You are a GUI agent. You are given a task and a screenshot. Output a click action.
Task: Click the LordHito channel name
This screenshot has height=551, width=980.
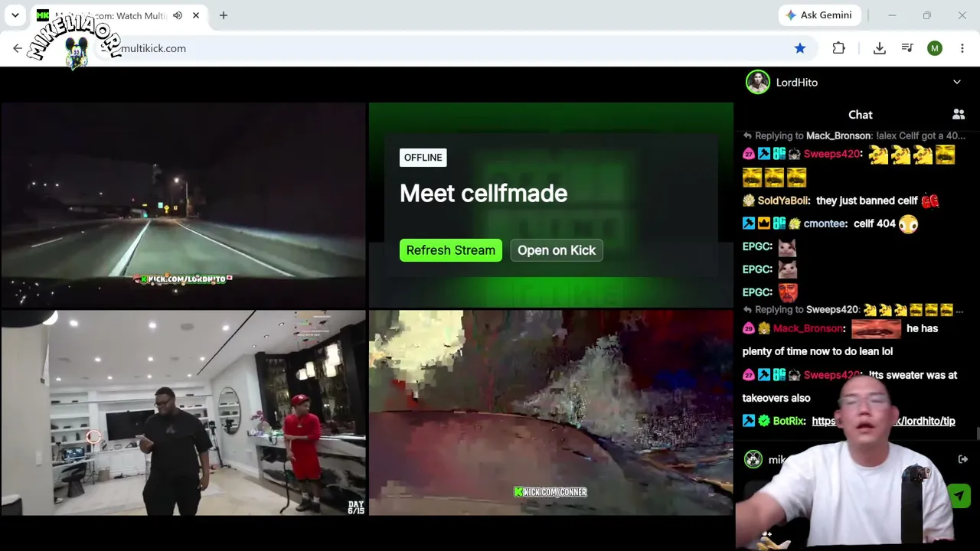pos(797,82)
